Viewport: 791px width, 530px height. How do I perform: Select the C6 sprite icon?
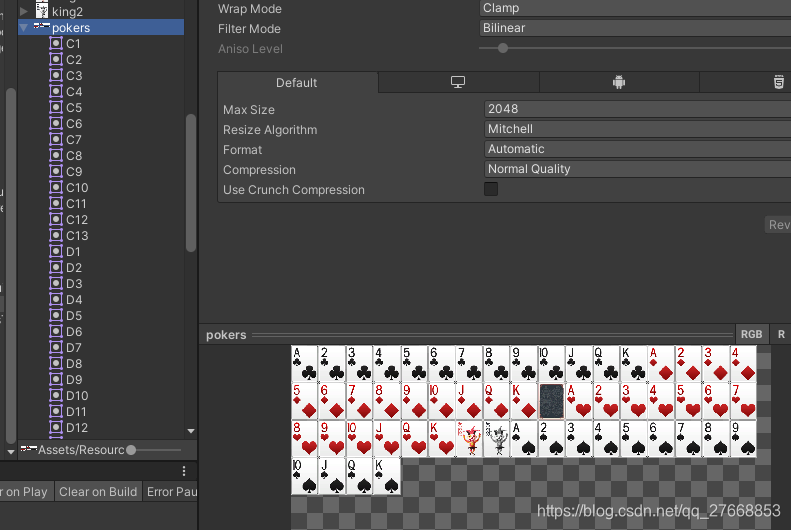point(56,124)
